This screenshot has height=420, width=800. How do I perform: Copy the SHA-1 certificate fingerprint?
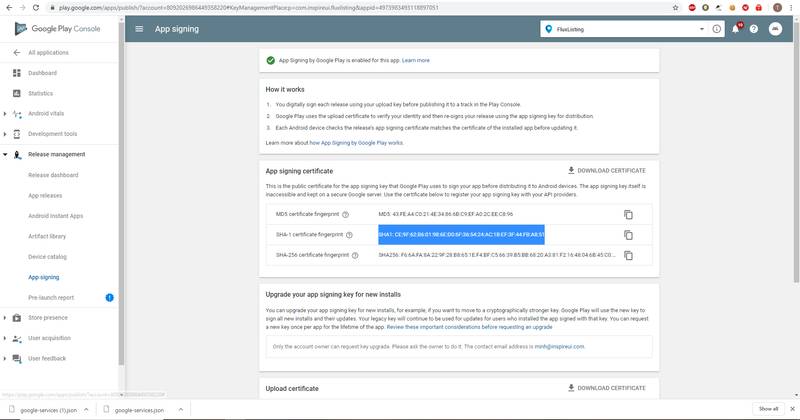[x=628, y=235]
